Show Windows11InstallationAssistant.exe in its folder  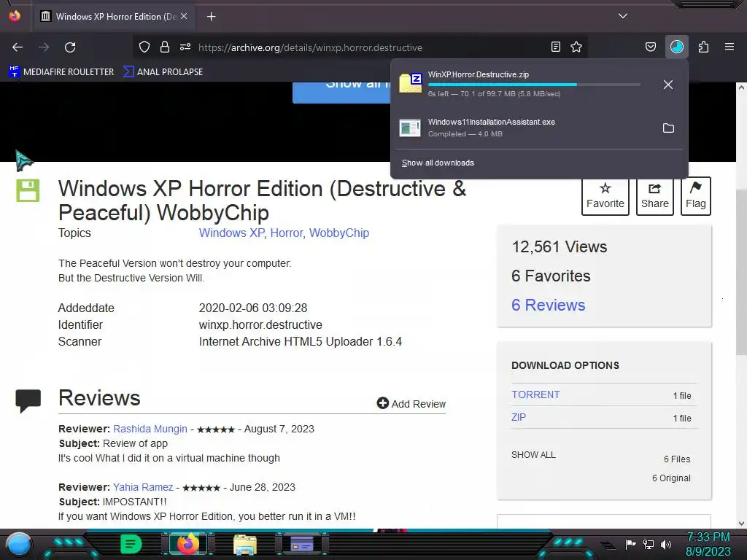(x=668, y=128)
